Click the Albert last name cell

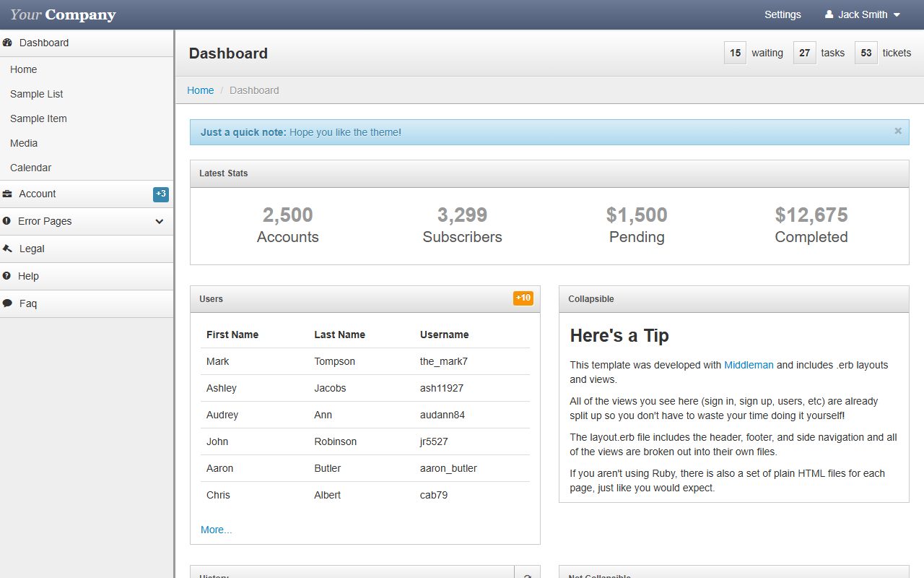(x=328, y=495)
